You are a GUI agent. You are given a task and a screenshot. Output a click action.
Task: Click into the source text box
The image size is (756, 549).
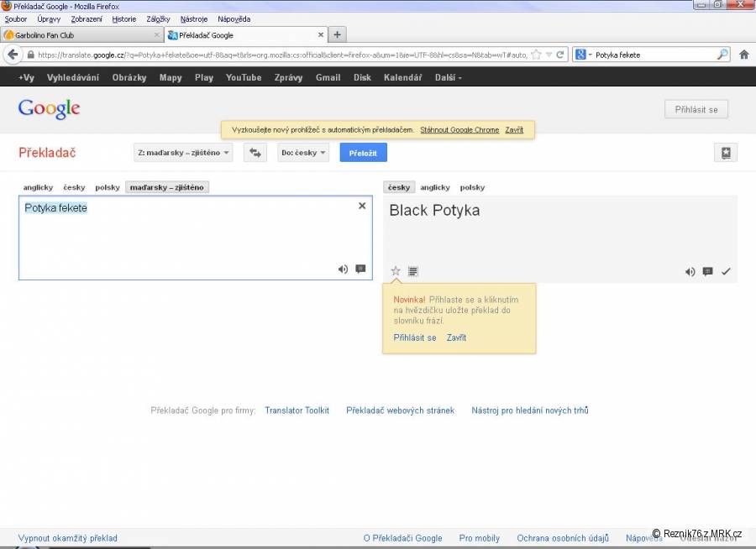pyautogui.click(x=195, y=238)
